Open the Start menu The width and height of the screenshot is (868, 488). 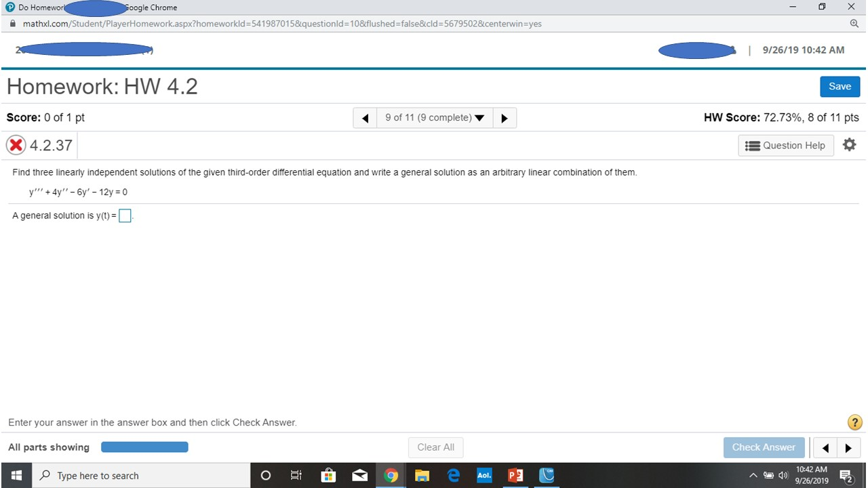point(16,475)
